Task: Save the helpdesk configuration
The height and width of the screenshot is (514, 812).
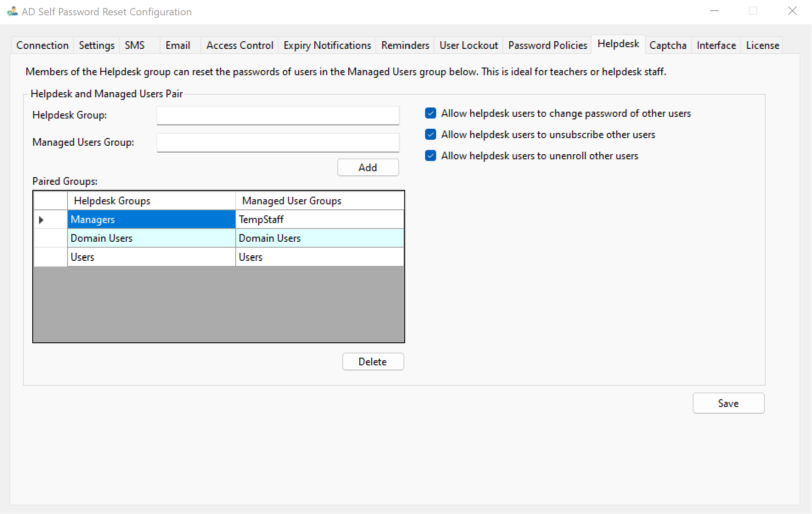Action: click(x=728, y=403)
